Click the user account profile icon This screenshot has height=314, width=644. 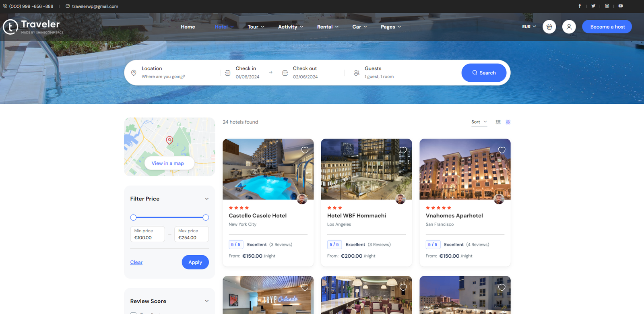coord(569,27)
